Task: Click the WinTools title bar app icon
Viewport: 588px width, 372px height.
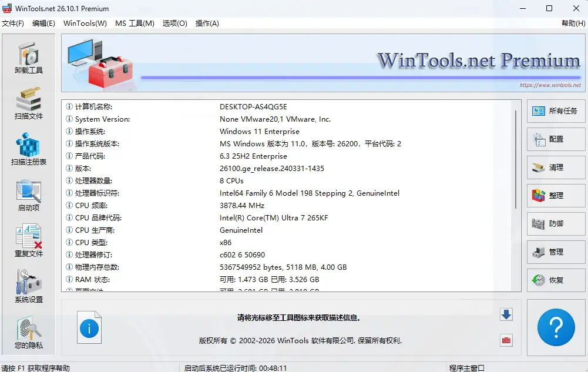Action: coord(7,8)
